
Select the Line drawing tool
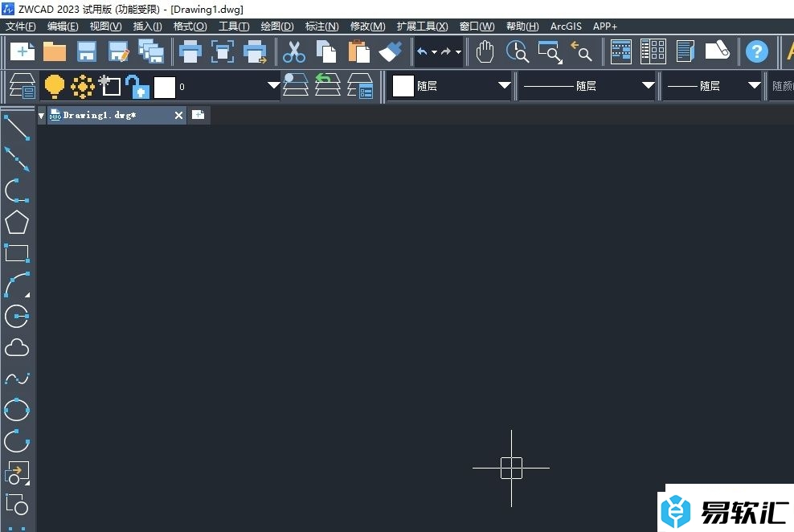(17, 128)
